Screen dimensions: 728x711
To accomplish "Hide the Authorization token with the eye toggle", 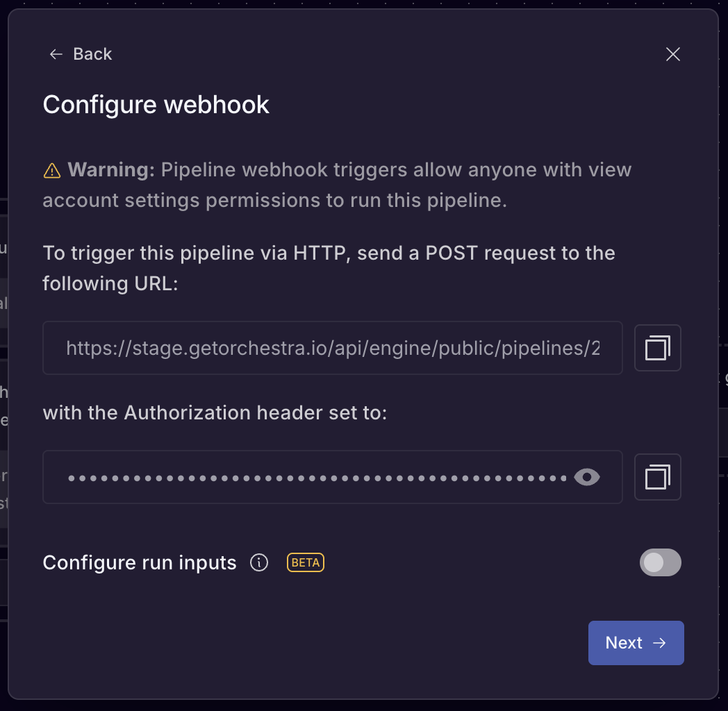I will 588,477.
